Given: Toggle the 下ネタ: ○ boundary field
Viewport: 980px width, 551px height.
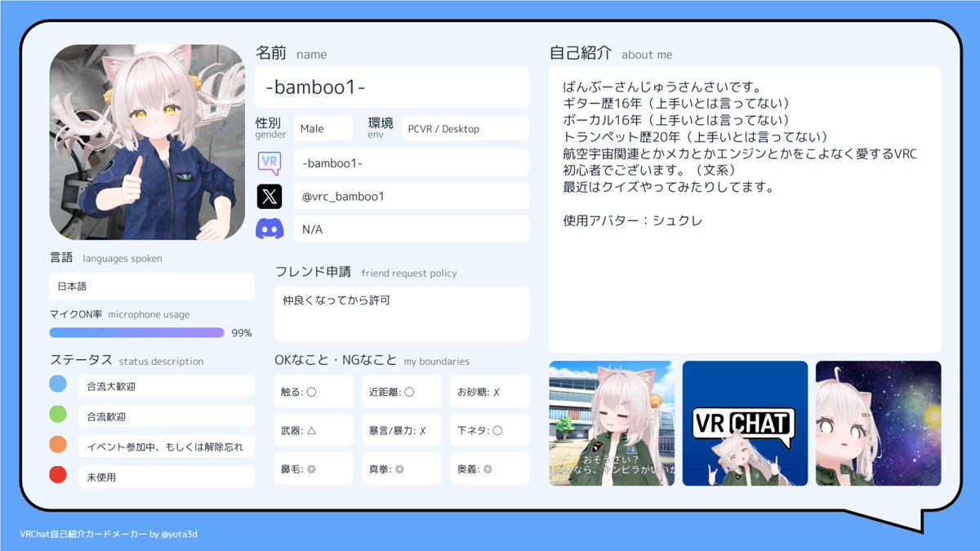Looking at the screenshot, I should click(x=489, y=429).
